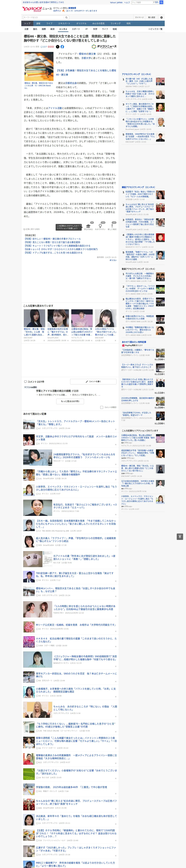Screen dimensions: 186x868
Task: Open 元櫻坂46渡辺梨加 recommended article thumbnail
Action: (x=82, y=318)
